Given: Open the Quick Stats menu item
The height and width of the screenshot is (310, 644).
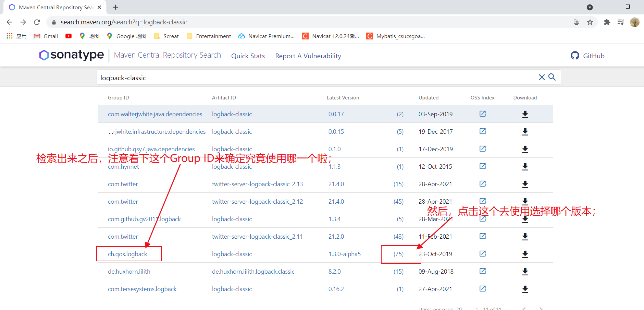Looking at the screenshot, I should point(248,56).
